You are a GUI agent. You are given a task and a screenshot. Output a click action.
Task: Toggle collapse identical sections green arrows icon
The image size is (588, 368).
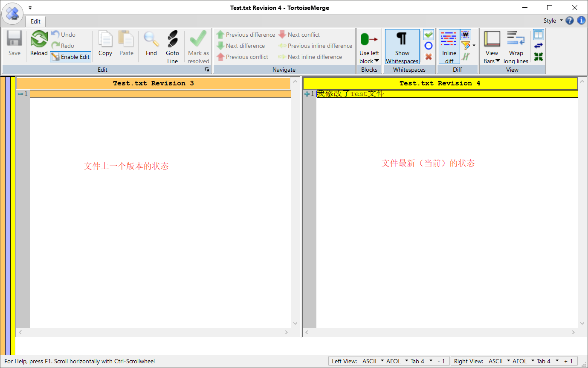coord(539,57)
